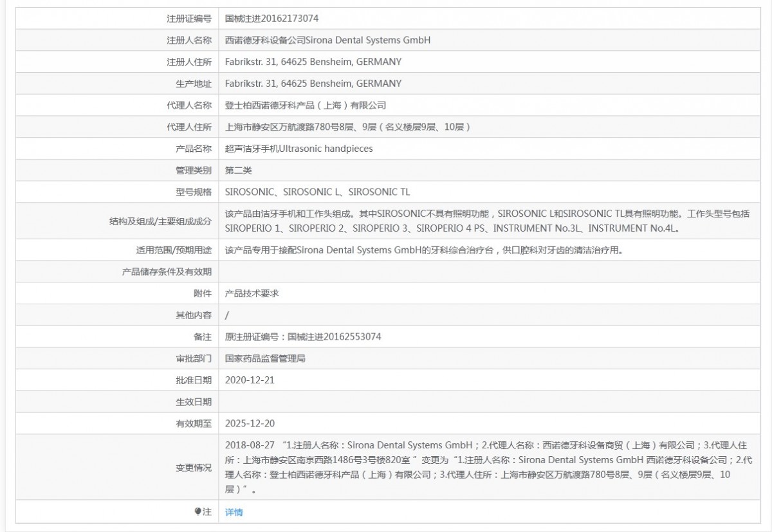Click the 第二类 management category value
772x532 pixels.
pyautogui.click(x=239, y=170)
